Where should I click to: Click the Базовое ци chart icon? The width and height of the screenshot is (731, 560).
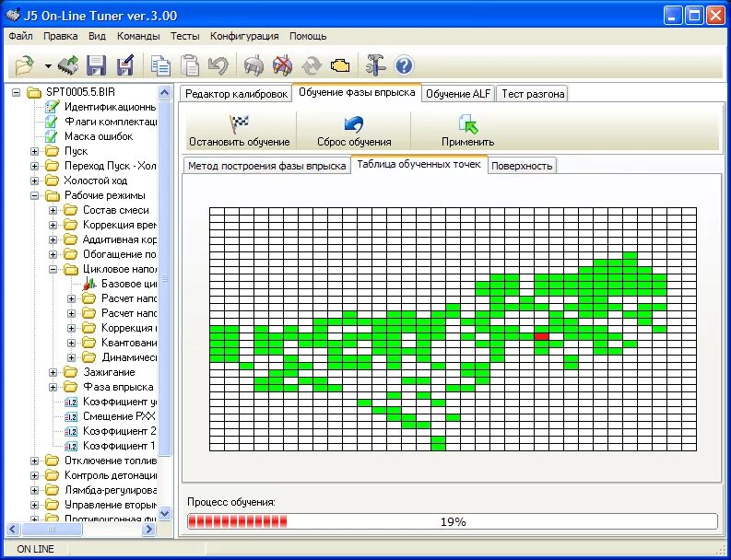pyautogui.click(x=89, y=284)
